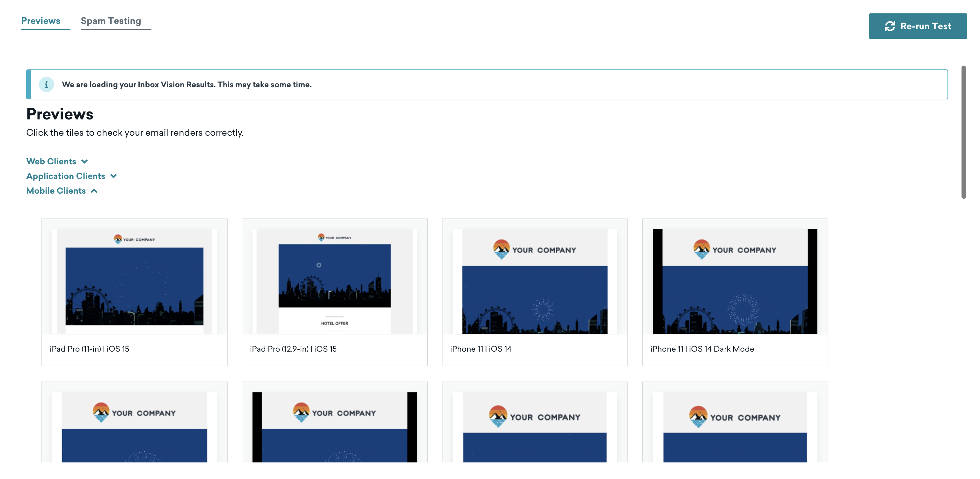Click the Re-run Test button

pos(918,26)
